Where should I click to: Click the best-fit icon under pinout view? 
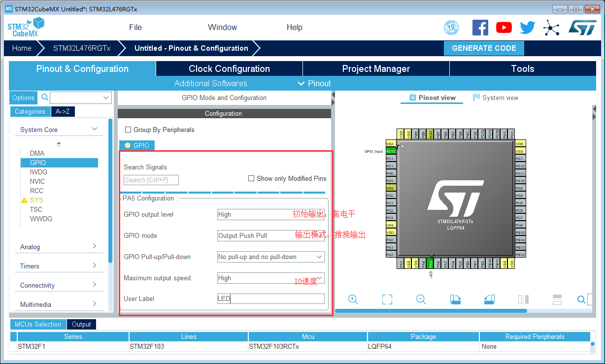click(387, 299)
